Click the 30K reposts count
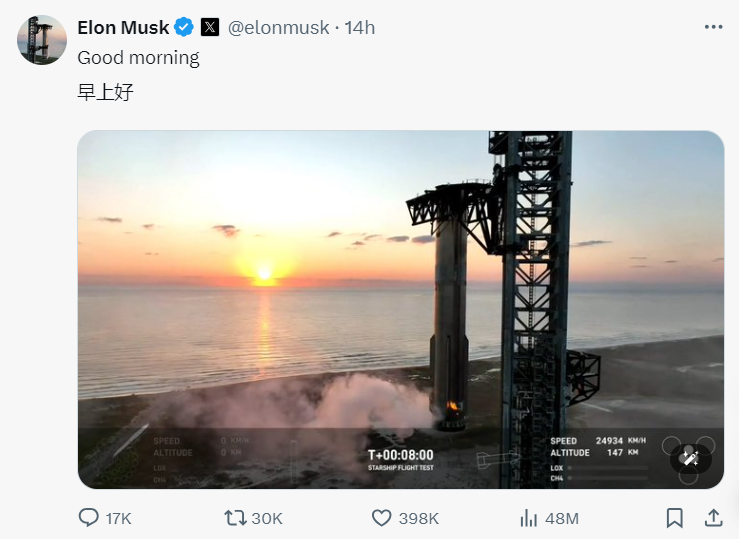 click(x=267, y=518)
